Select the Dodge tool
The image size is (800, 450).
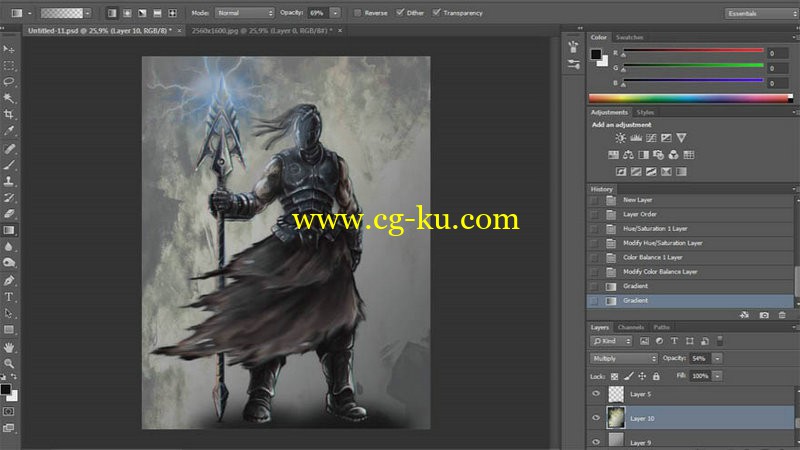(x=9, y=263)
